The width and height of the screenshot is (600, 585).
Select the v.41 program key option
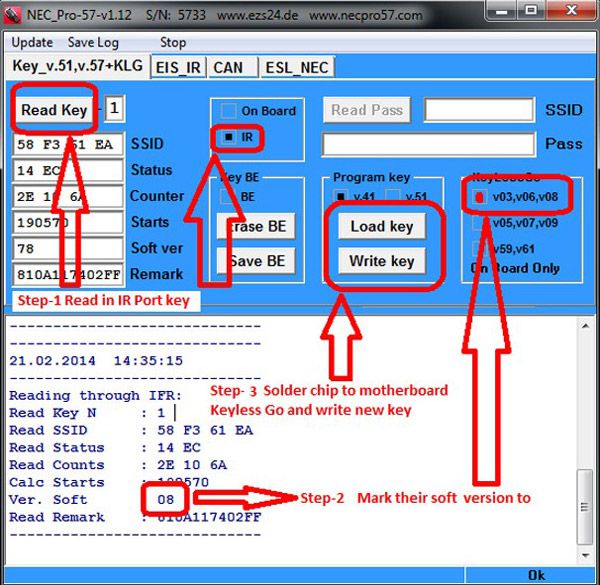[x=341, y=197]
